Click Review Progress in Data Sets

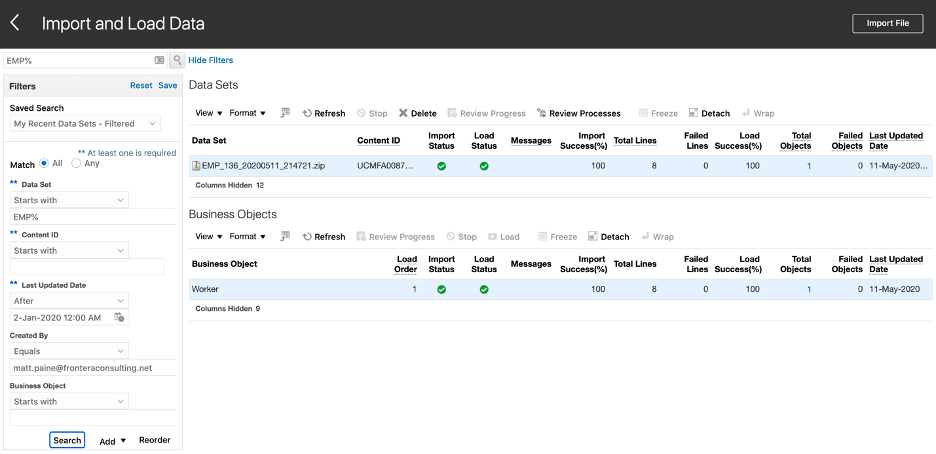click(x=487, y=113)
